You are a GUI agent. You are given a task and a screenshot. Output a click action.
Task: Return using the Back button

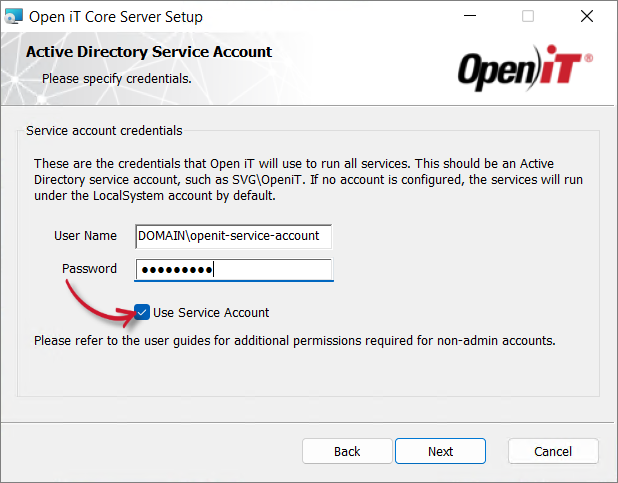tap(347, 451)
